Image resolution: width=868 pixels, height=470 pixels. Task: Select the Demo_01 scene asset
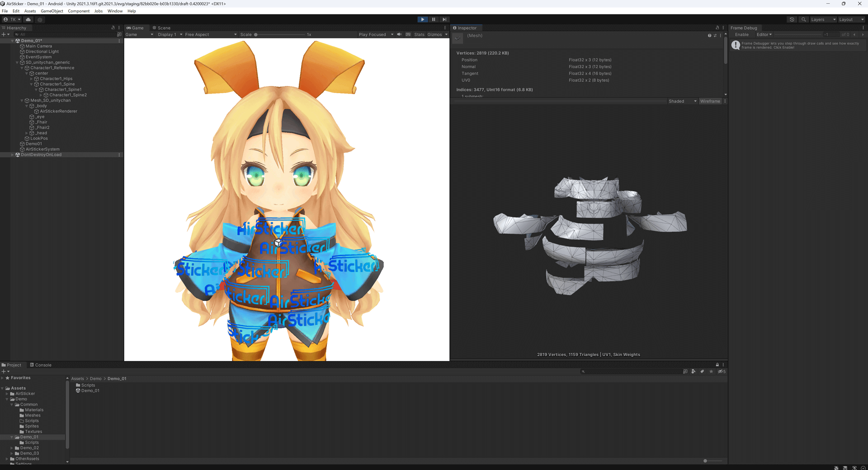point(88,390)
